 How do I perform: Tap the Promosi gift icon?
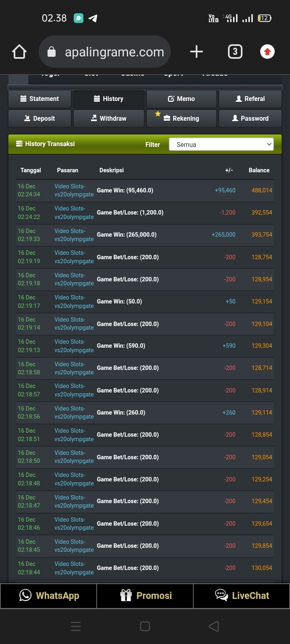pos(126,596)
